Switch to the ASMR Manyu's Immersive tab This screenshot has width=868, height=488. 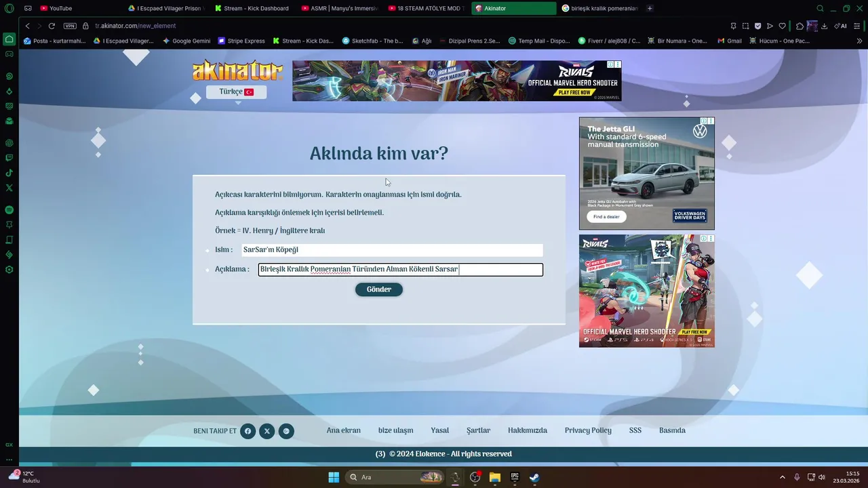coord(340,8)
